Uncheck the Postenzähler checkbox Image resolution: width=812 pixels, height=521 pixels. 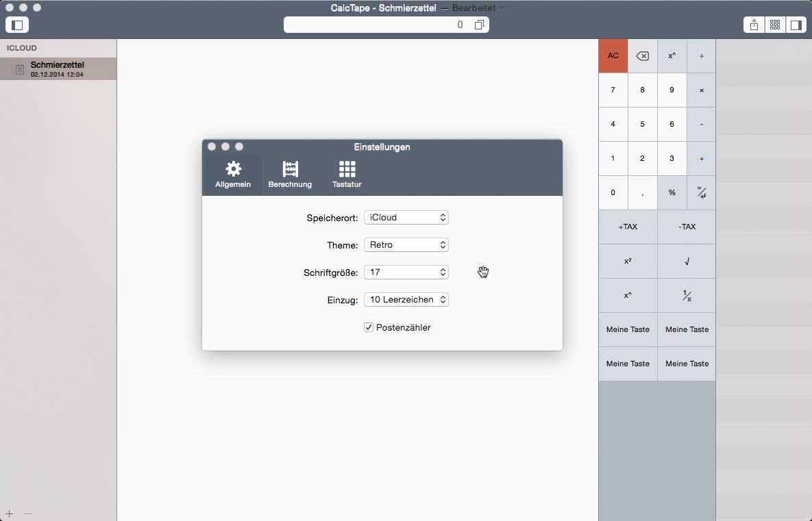(369, 327)
